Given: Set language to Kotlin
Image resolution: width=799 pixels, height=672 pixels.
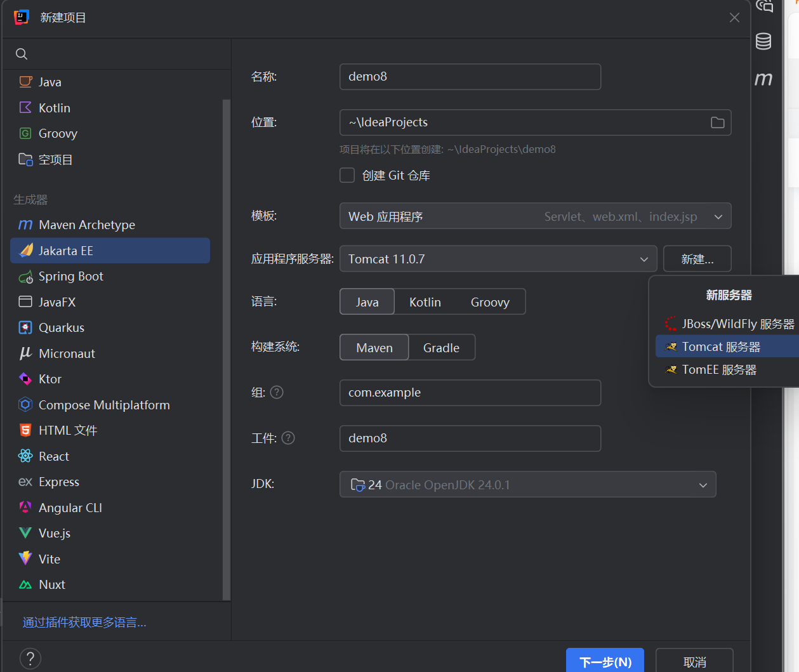Looking at the screenshot, I should pos(425,302).
